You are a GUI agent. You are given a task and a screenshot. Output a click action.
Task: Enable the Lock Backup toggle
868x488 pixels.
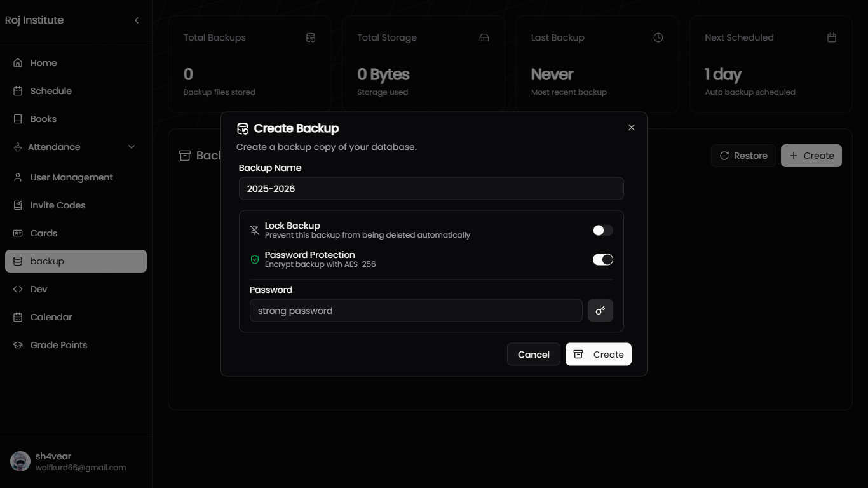tap(603, 230)
